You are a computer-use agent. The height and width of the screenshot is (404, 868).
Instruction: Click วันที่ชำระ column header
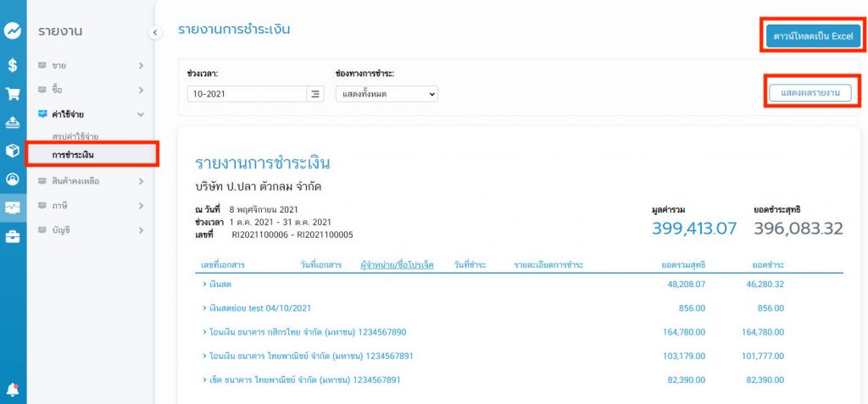(470, 265)
